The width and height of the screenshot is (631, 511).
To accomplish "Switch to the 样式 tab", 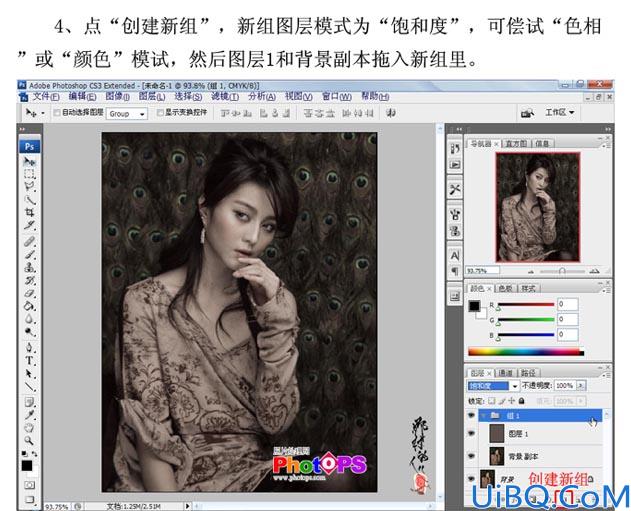I will pyautogui.click(x=528, y=288).
